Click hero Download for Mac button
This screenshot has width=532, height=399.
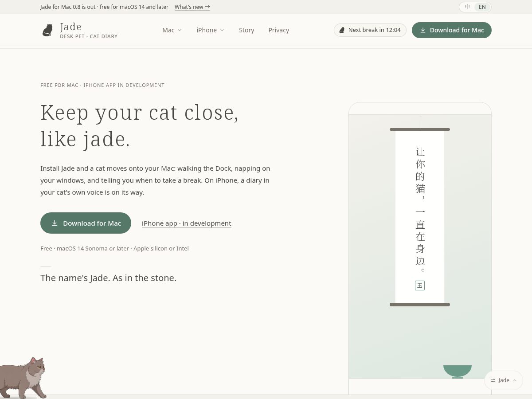86,223
